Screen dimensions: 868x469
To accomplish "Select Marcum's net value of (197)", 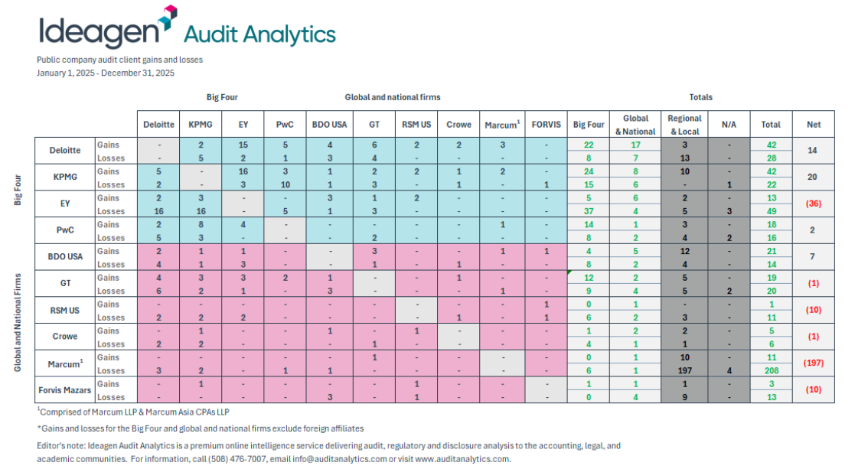I will (x=814, y=363).
